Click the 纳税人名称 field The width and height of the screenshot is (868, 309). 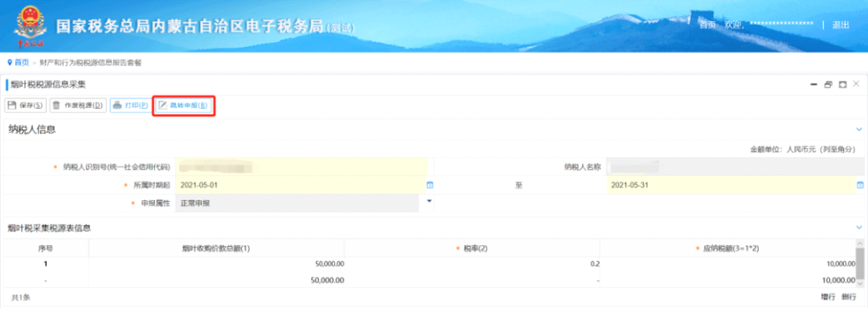click(x=735, y=167)
